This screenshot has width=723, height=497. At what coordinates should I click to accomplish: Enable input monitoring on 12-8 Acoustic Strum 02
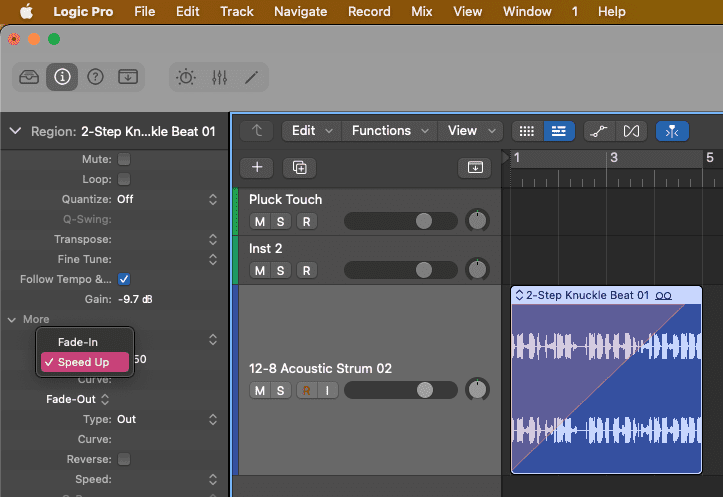[327, 390]
